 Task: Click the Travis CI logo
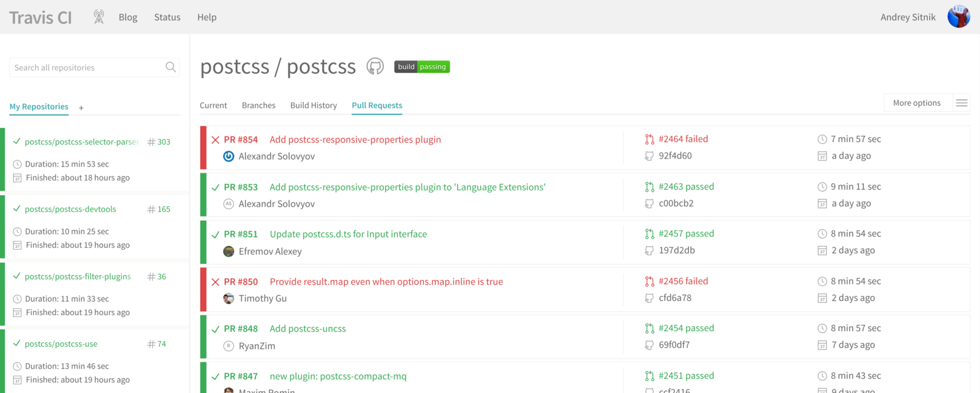[40, 17]
